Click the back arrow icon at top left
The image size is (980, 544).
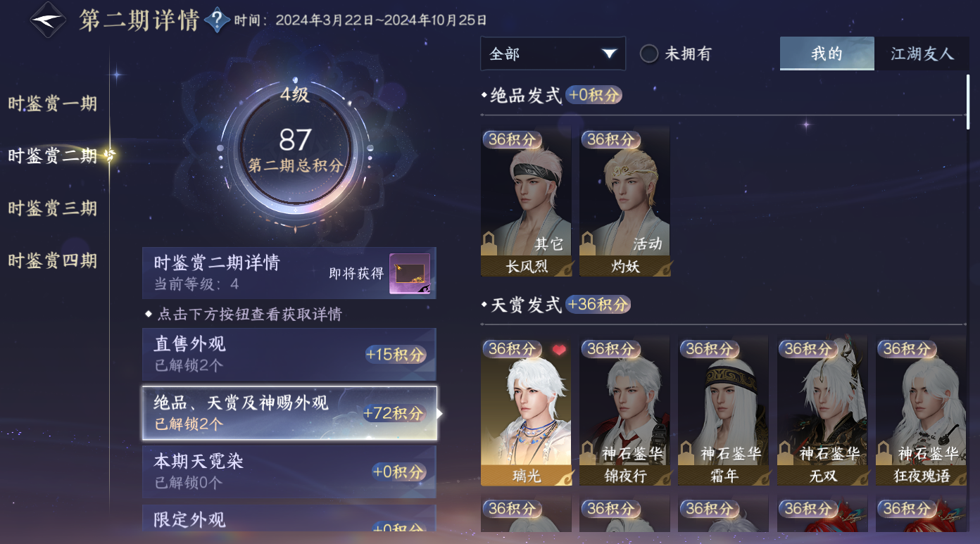click(x=48, y=20)
